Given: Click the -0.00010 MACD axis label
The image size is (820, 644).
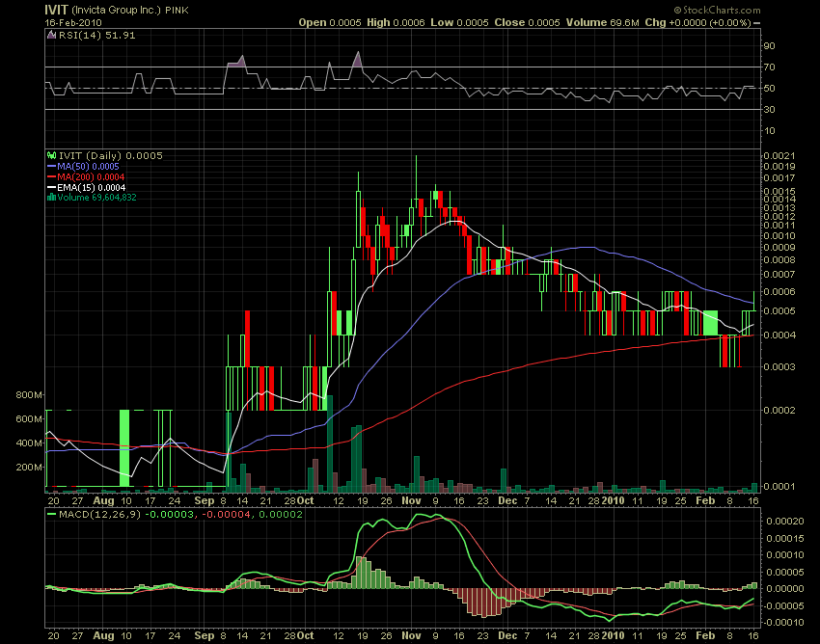Looking at the screenshot, I should (783, 623).
